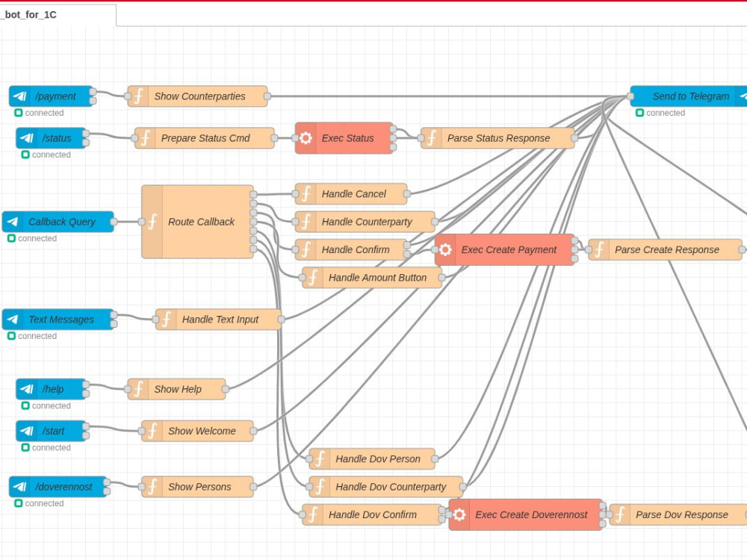747x560 pixels.
Task: Select the Parse Dov Response function node
Action: pos(678,514)
